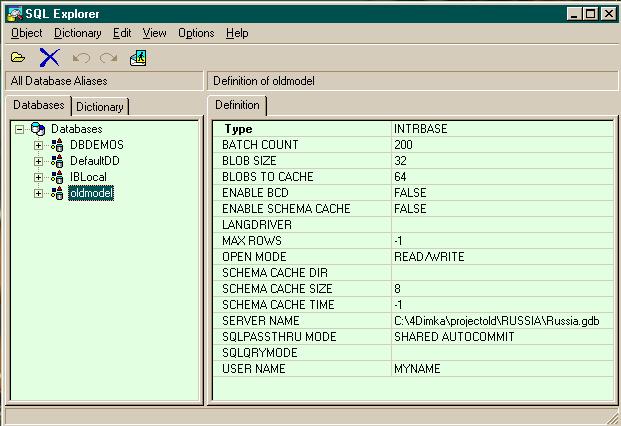Click the IBLocal database alias icon
The height and width of the screenshot is (426, 621).
coord(57,177)
